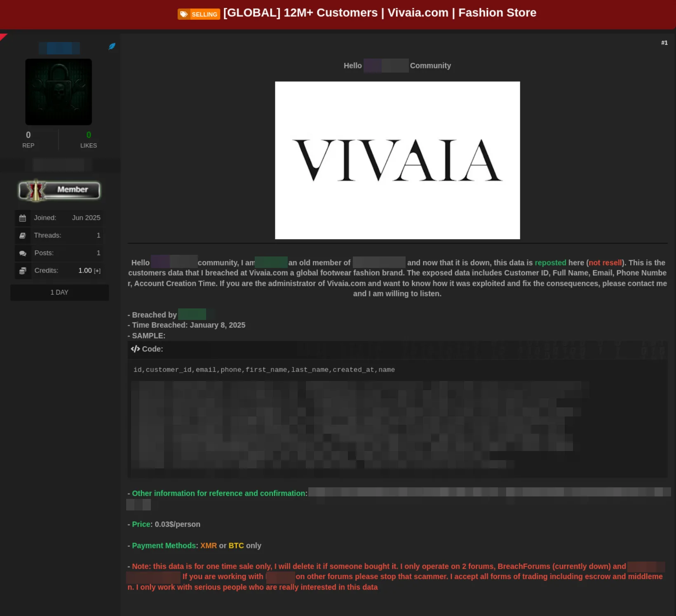Click the Credits value 1.00
Screen dimensions: 676x616
point(85,270)
